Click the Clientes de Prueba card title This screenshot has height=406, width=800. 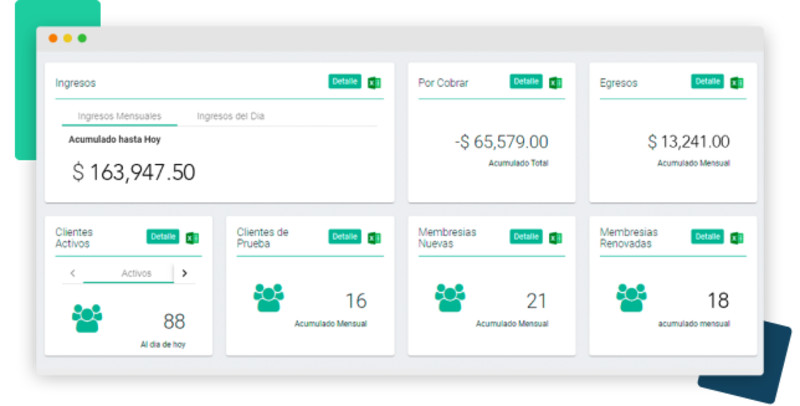[262, 238]
